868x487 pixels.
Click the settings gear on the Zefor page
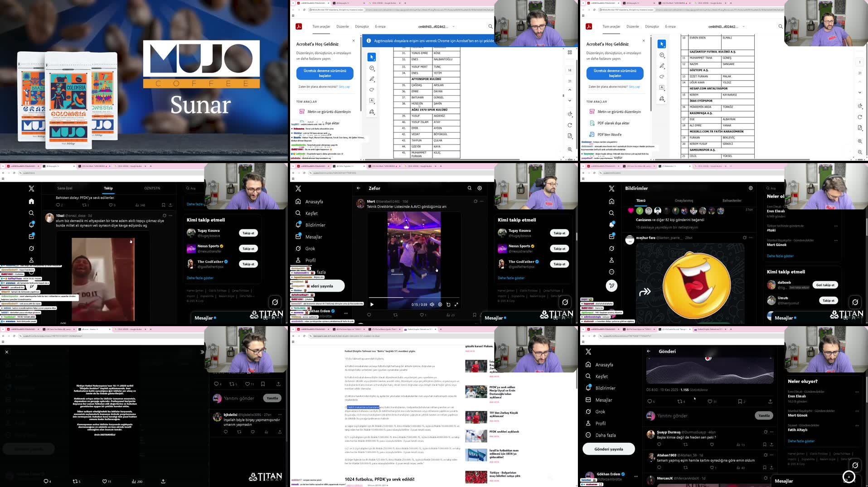pos(479,188)
